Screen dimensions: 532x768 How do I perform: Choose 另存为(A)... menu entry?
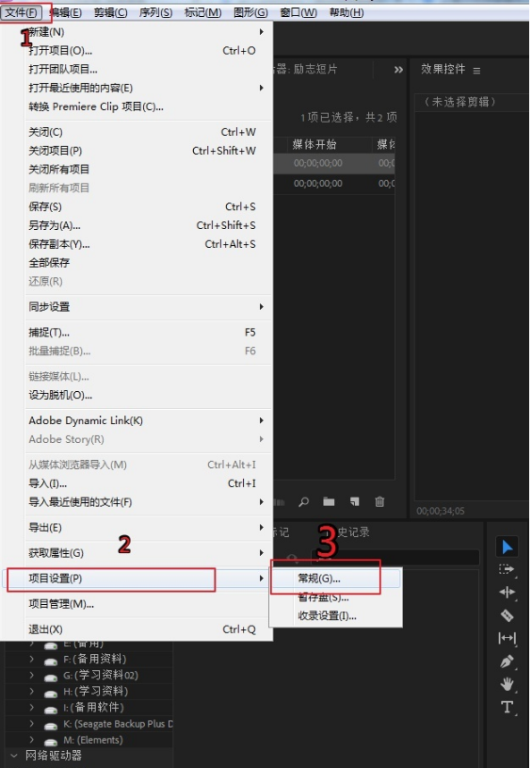coord(147,225)
